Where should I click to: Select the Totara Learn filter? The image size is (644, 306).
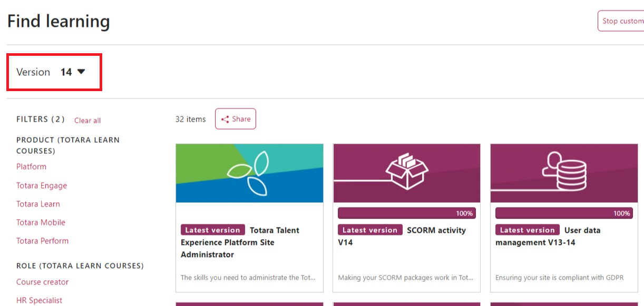38,204
